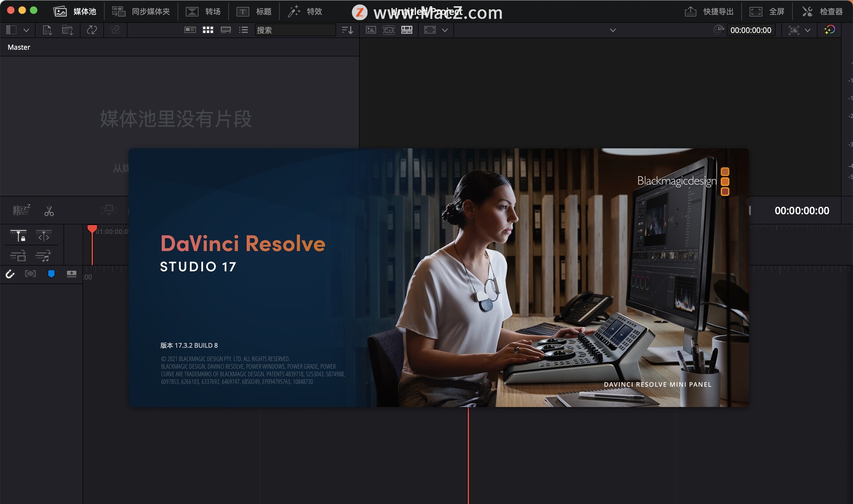853x504 pixels.
Task: Click the split clip scissors icon
Action: [49, 210]
